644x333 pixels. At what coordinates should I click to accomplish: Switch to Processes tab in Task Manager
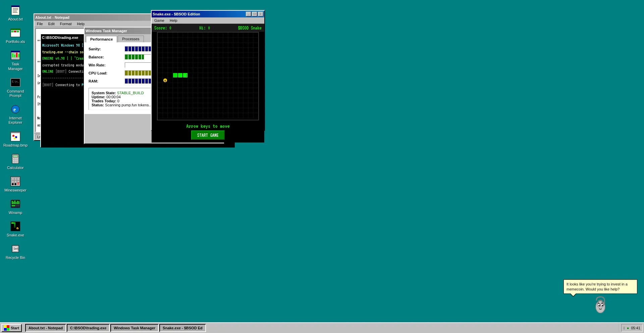pyautogui.click(x=131, y=39)
